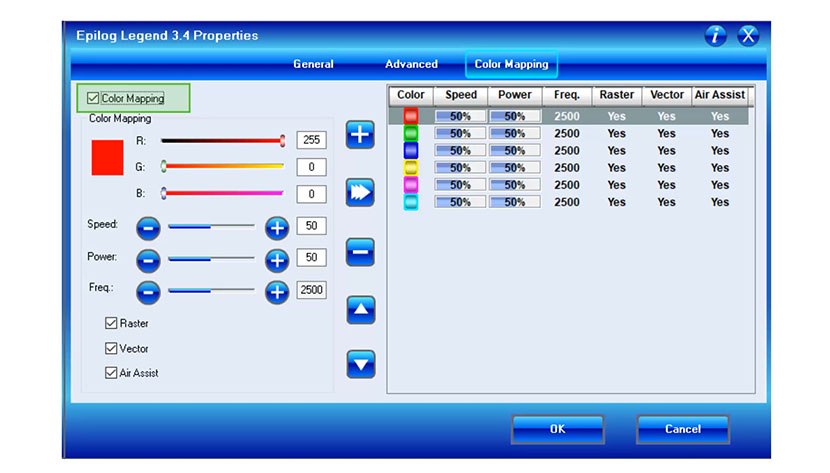Click Raster Yes in the magenta row
Image resolution: width=830 pixels, height=473 pixels.
tap(617, 185)
